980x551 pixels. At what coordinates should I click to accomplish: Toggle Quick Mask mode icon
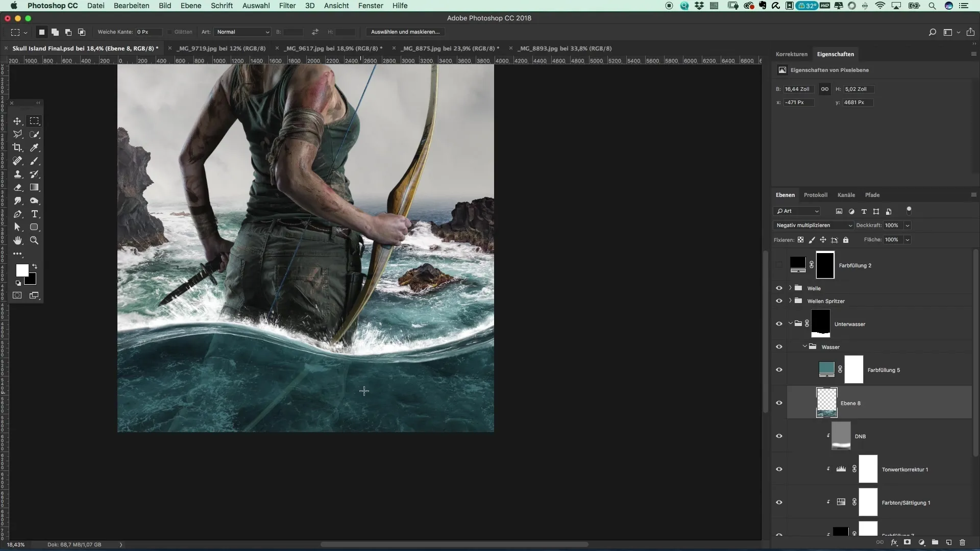(x=17, y=295)
